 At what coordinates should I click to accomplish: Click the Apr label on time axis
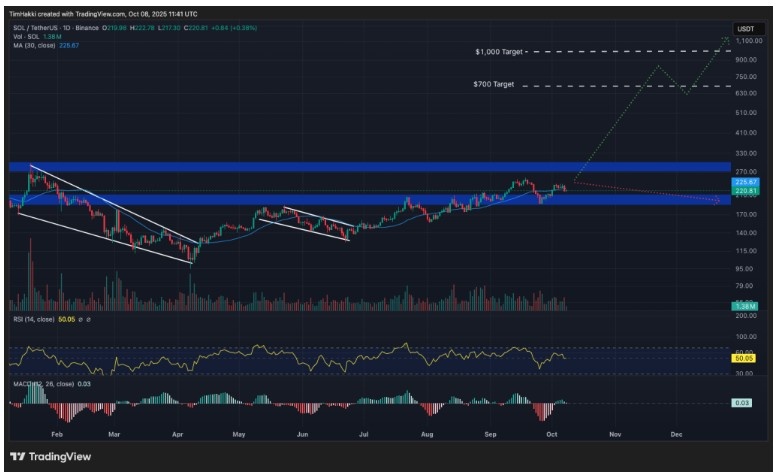pos(177,434)
